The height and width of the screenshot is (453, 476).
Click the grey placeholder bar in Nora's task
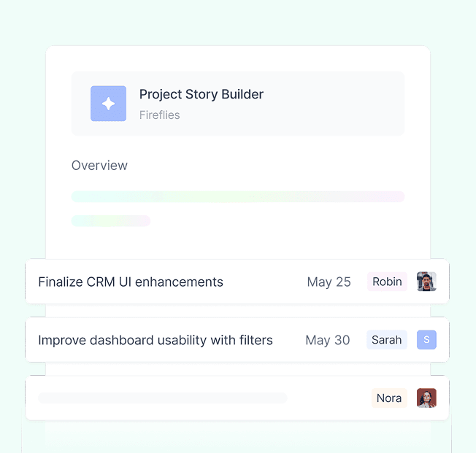pyautogui.click(x=163, y=398)
